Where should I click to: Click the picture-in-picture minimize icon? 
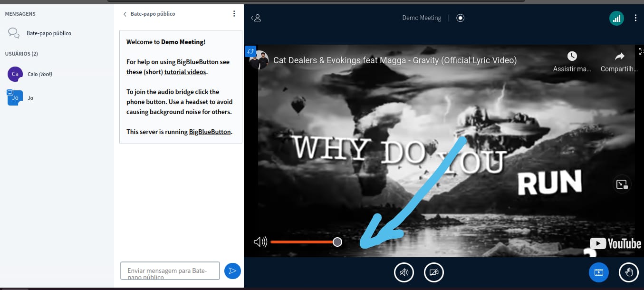pos(622,184)
